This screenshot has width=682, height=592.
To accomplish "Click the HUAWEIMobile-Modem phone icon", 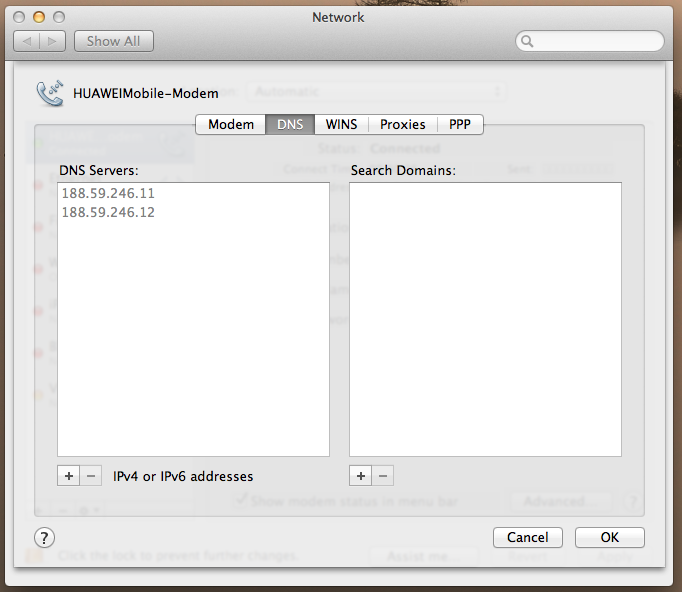I will pos(50,93).
